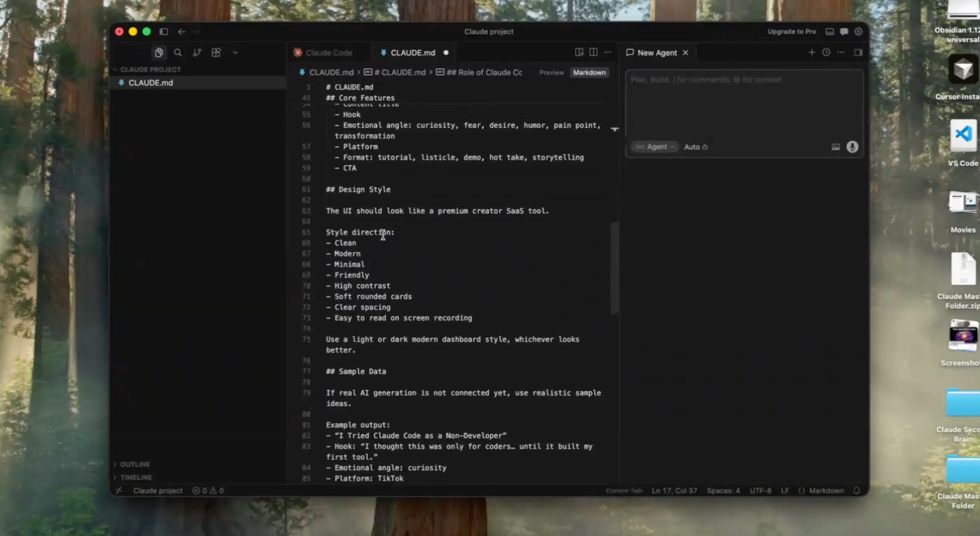Image resolution: width=980 pixels, height=536 pixels.
Task: Click the unsaved dot on CLAUDE.md tab
Action: (x=446, y=53)
